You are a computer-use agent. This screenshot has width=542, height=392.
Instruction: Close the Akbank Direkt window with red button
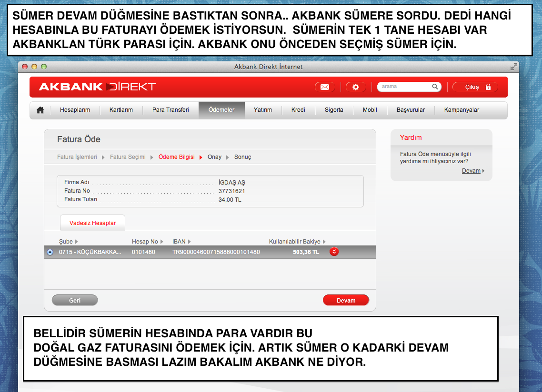pyautogui.click(x=25, y=67)
